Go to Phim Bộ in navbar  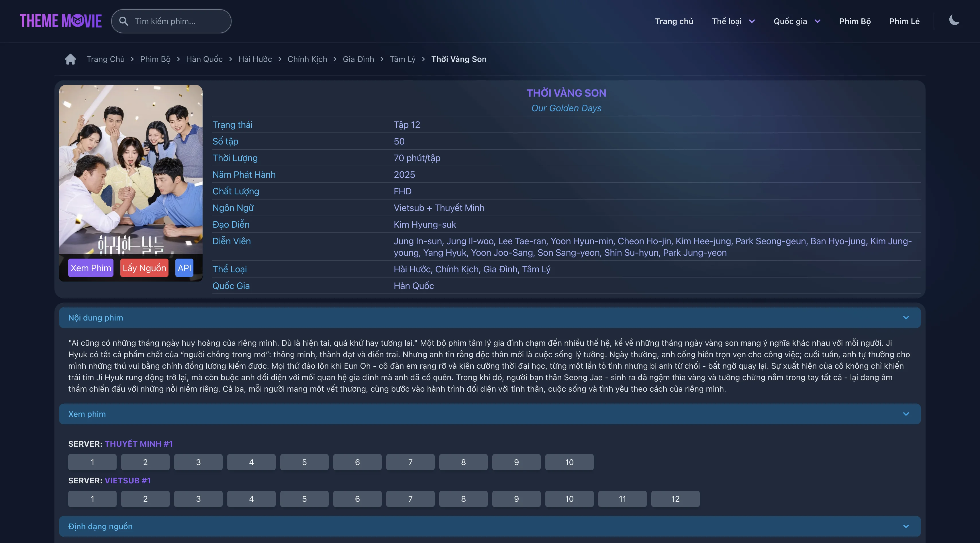pyautogui.click(x=855, y=21)
